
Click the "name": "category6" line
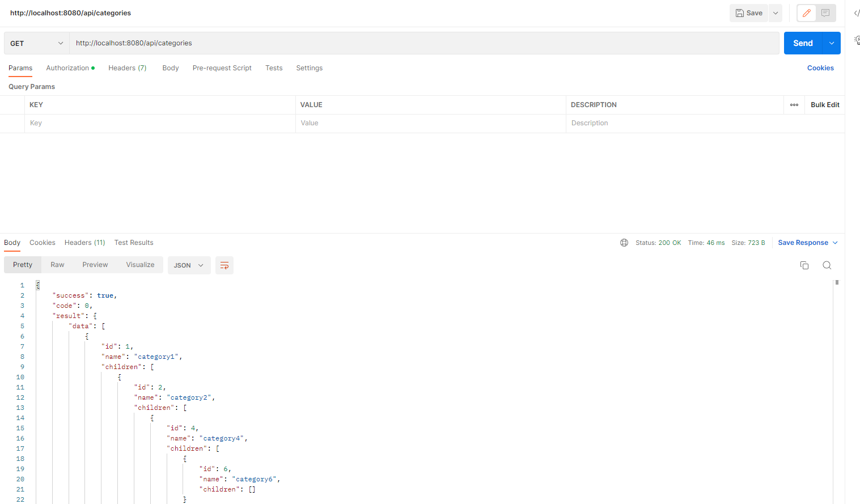point(240,479)
